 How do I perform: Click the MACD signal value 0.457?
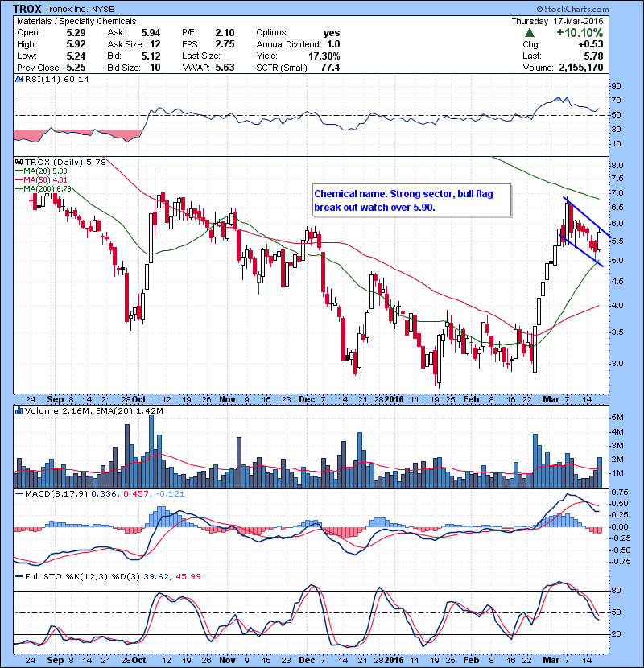[135, 494]
